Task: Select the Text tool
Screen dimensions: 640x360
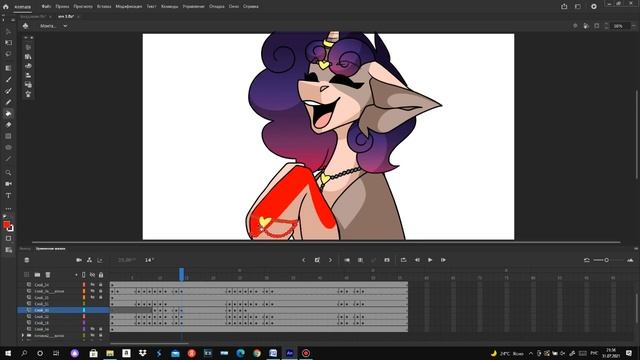Action: [8, 196]
